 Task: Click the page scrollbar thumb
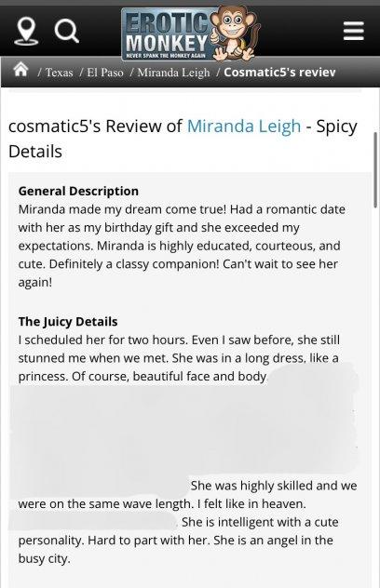(375, 170)
